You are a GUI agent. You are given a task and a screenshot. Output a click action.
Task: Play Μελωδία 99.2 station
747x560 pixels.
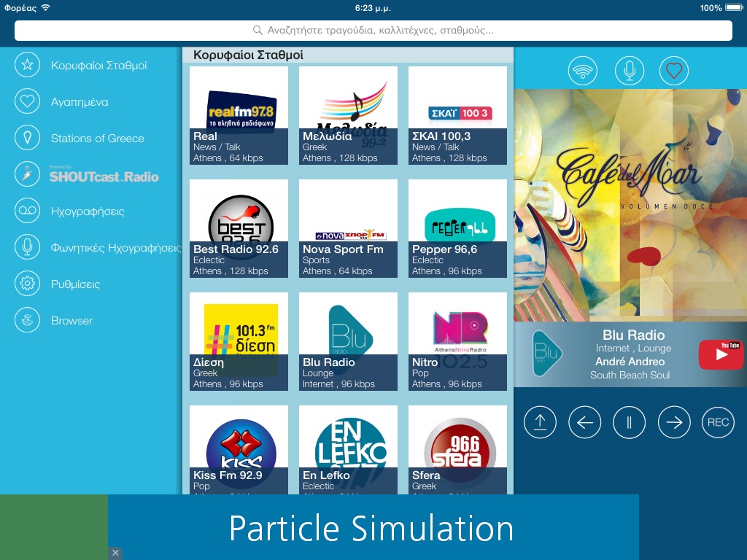click(348, 115)
